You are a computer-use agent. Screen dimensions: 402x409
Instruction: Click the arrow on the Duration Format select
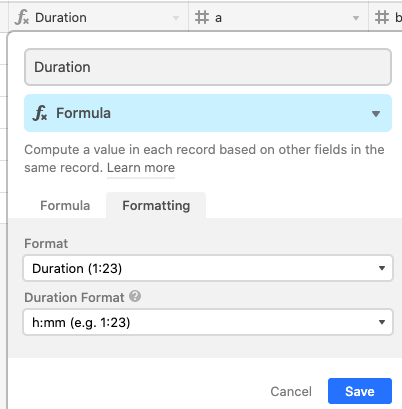pyautogui.click(x=382, y=322)
